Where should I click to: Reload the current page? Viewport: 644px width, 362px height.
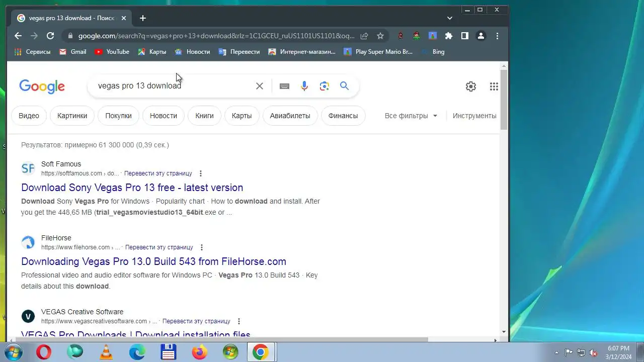tap(50, 36)
